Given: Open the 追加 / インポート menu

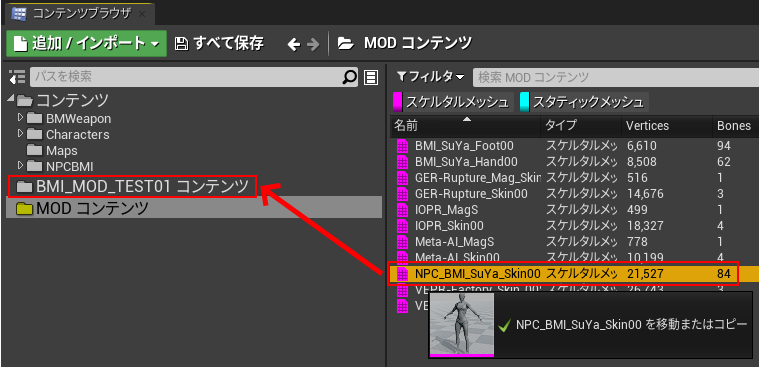Looking at the screenshot, I should click(x=86, y=44).
